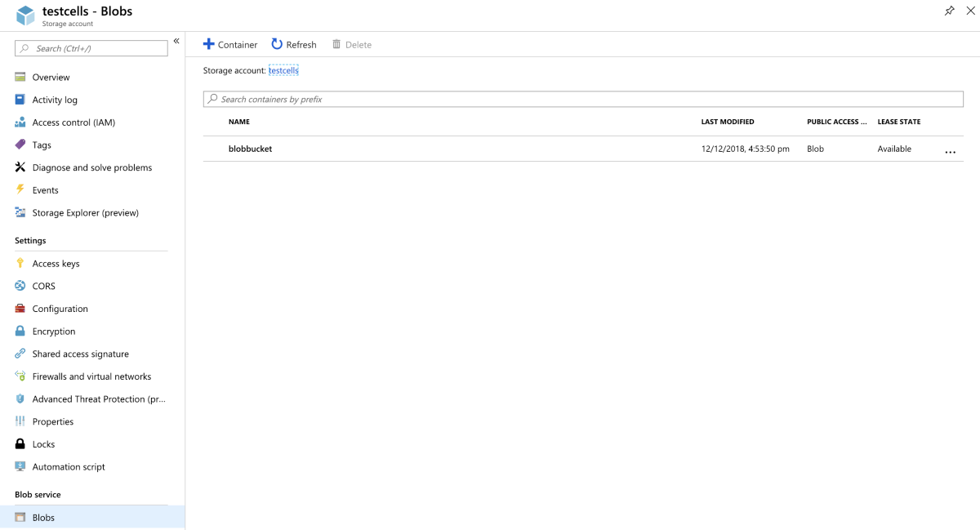The width and height of the screenshot is (980, 530).
Task: Click the Encryption padlock icon
Action: 20,331
